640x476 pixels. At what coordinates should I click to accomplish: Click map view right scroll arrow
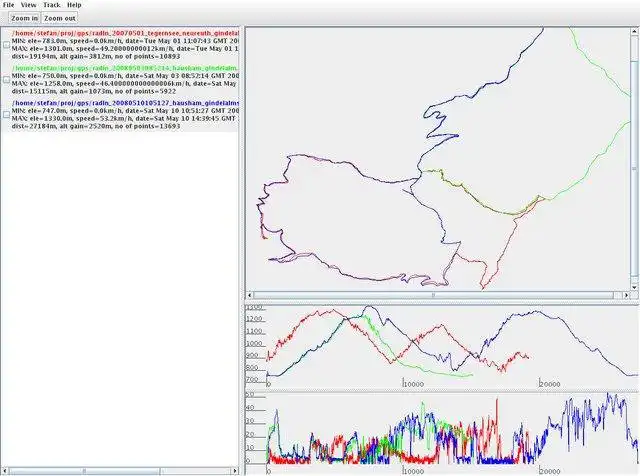point(627,295)
